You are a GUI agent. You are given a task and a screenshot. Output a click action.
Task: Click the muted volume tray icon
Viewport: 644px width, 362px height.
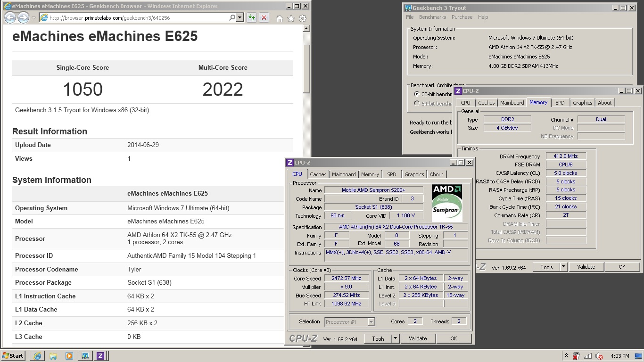click(599, 356)
